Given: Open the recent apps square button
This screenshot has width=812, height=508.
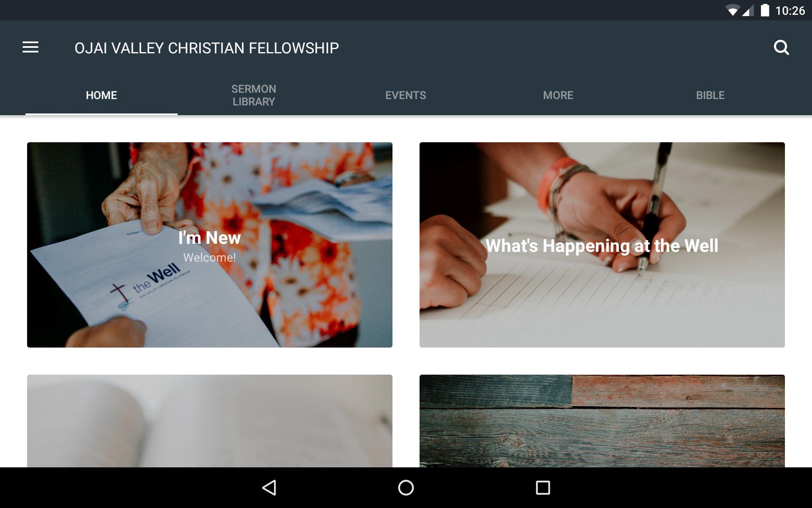Looking at the screenshot, I should click(x=543, y=488).
